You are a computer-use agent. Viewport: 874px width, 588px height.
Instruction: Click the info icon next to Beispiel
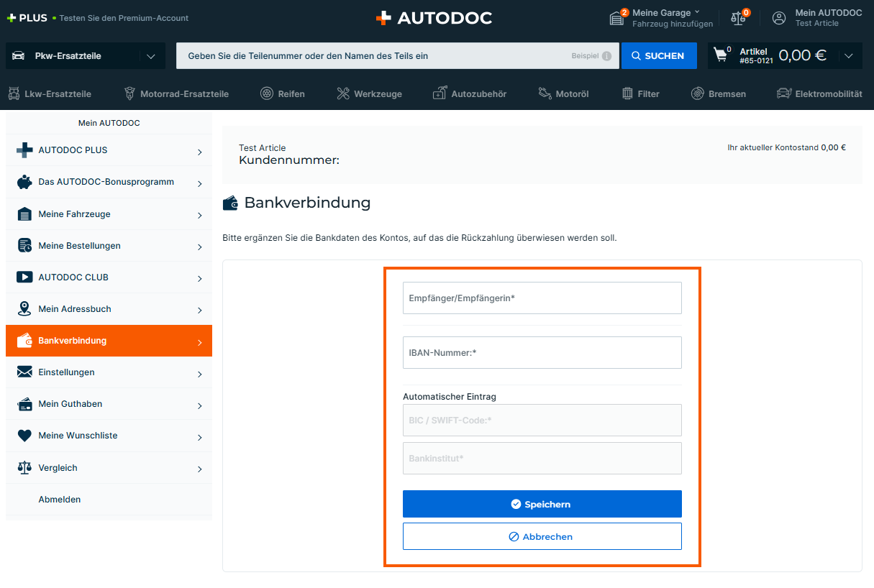coord(606,56)
